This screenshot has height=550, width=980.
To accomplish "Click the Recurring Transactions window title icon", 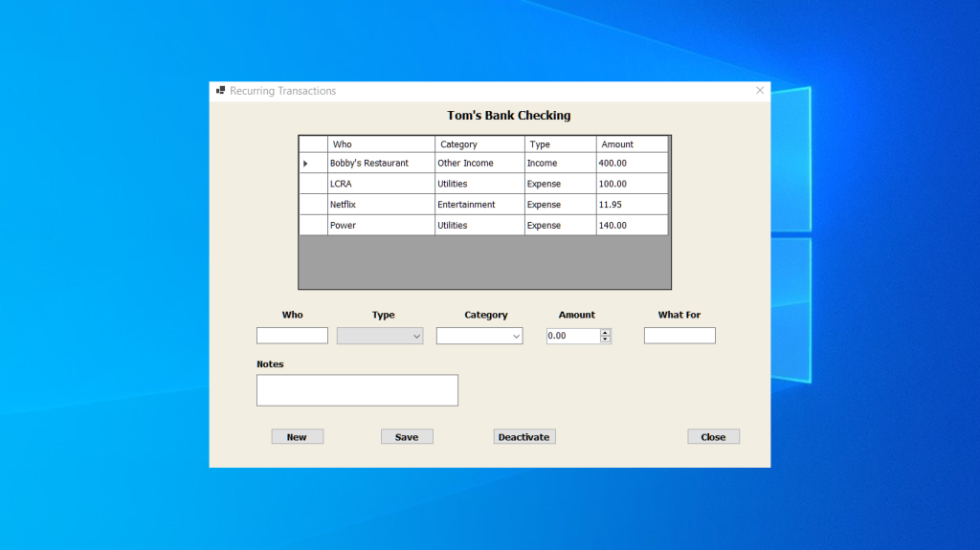I will [x=220, y=91].
